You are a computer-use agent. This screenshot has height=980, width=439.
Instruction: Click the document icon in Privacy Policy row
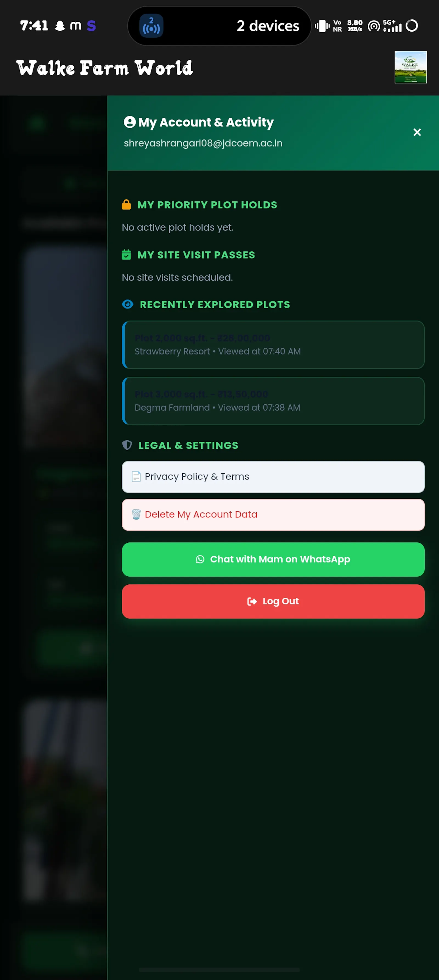[136, 477]
